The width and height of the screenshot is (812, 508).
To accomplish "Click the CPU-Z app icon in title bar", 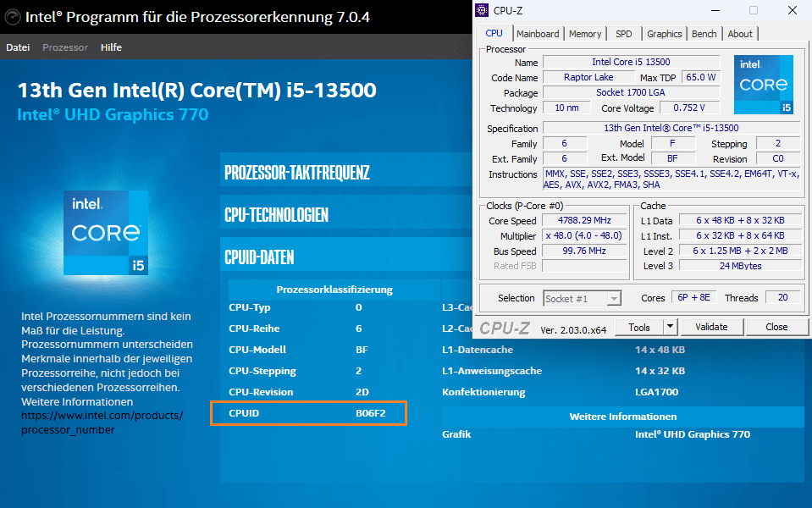I will (x=482, y=10).
